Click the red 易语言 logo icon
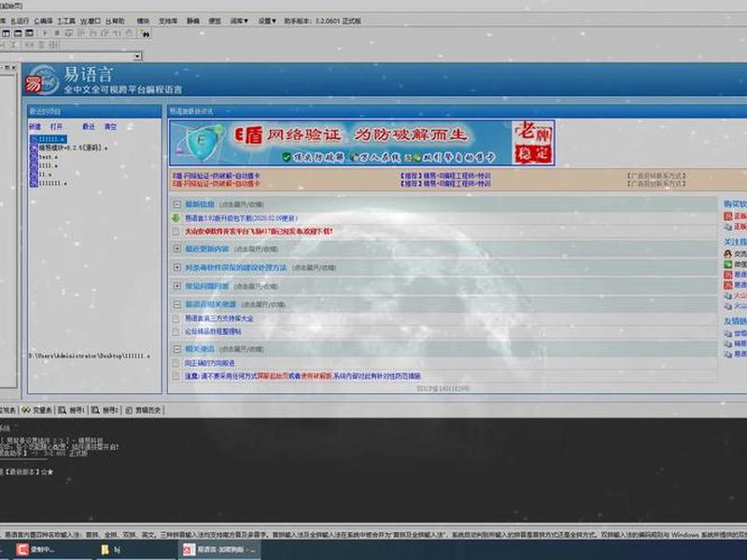The height and width of the screenshot is (560, 747). click(x=35, y=84)
